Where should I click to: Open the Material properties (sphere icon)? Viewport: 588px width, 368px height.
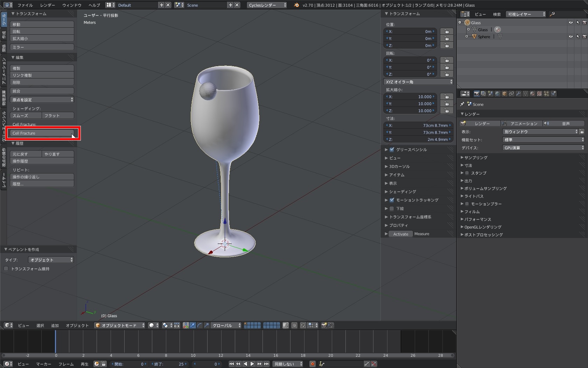532,94
